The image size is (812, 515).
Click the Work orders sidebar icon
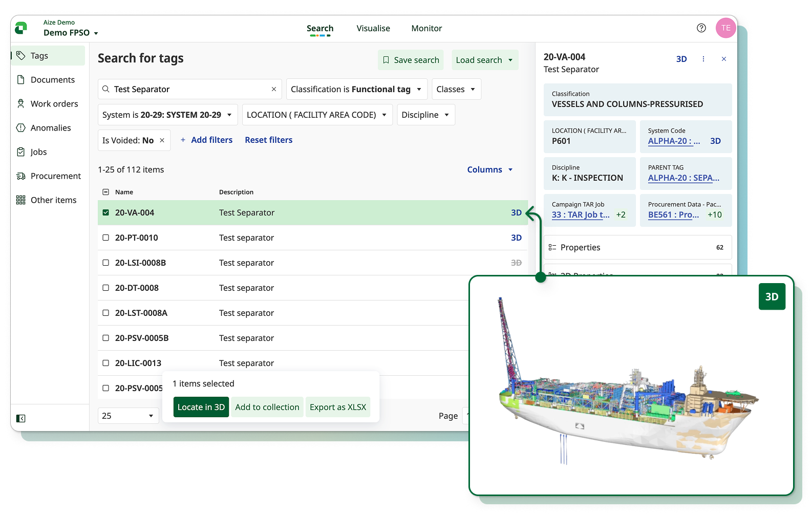21,103
